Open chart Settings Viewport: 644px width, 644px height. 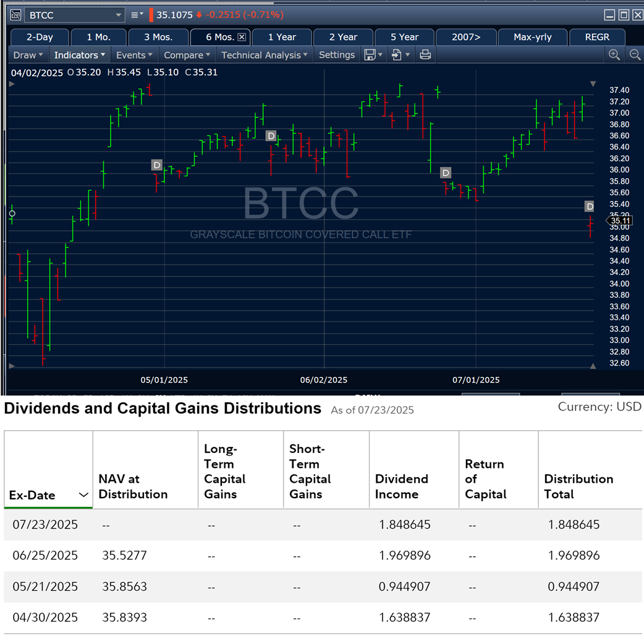(x=337, y=54)
